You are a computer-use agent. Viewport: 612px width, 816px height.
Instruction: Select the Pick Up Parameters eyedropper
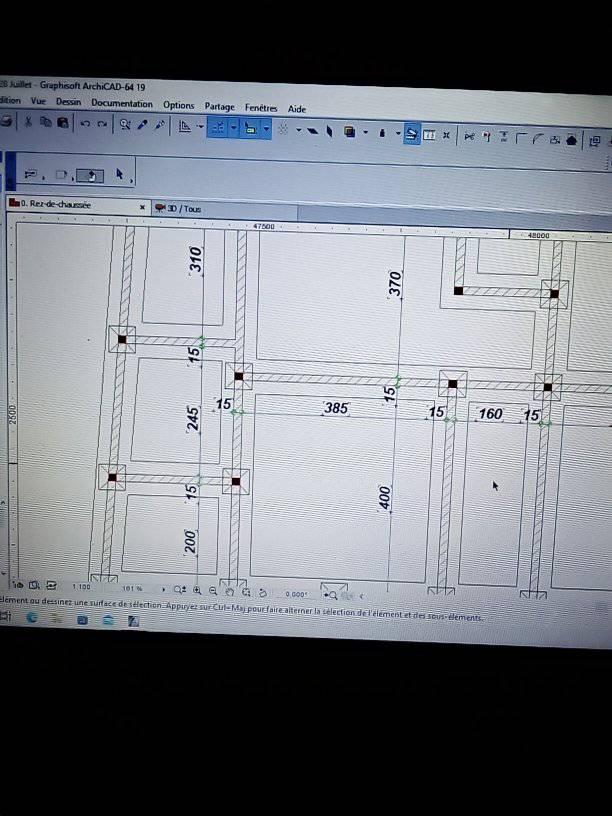coord(142,125)
